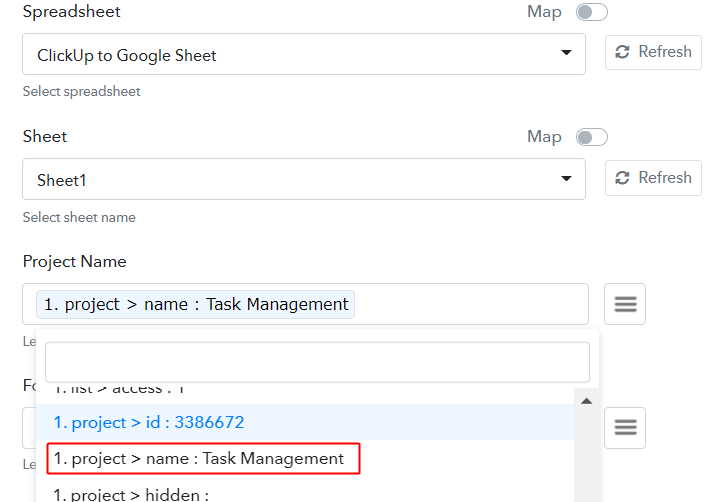Click the dropdown caret arrow of Sheet field
Image resolution: width=726 pixels, height=502 pixels.
(566, 178)
